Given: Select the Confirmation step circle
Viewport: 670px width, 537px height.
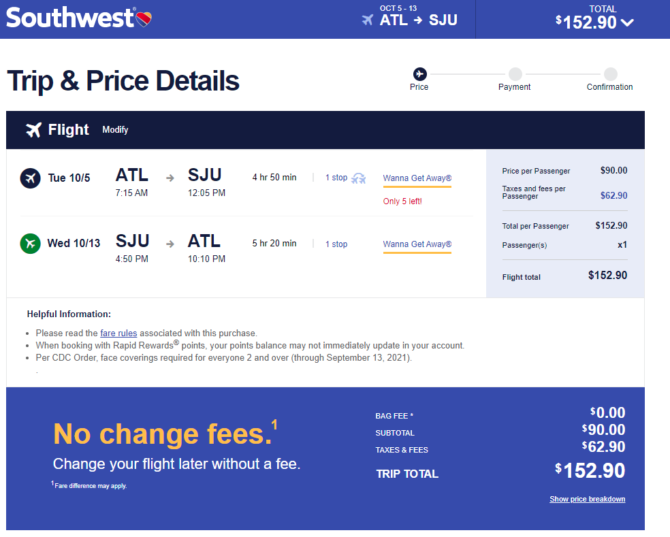Looking at the screenshot, I should pyautogui.click(x=610, y=74).
